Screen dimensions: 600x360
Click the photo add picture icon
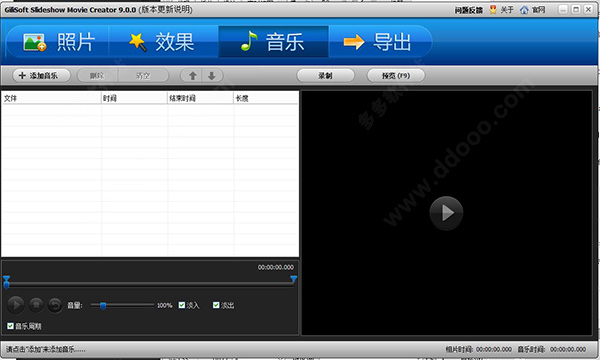[x=34, y=42]
